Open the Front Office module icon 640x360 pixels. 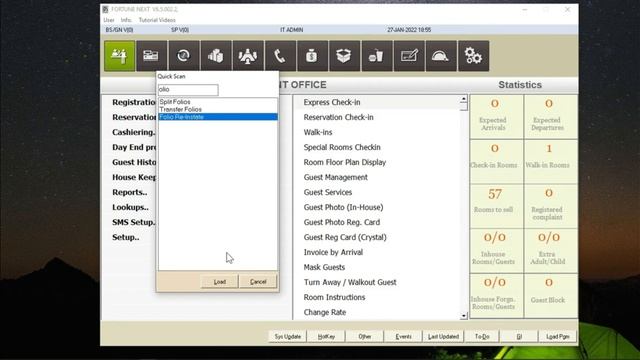(119, 56)
